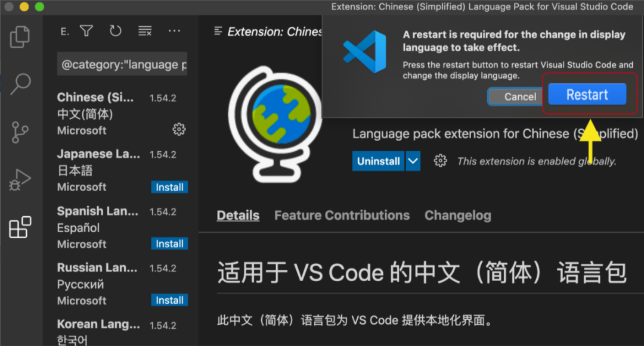Open the extensions view more actions menu
The width and height of the screenshot is (644, 346).
pyautogui.click(x=174, y=31)
